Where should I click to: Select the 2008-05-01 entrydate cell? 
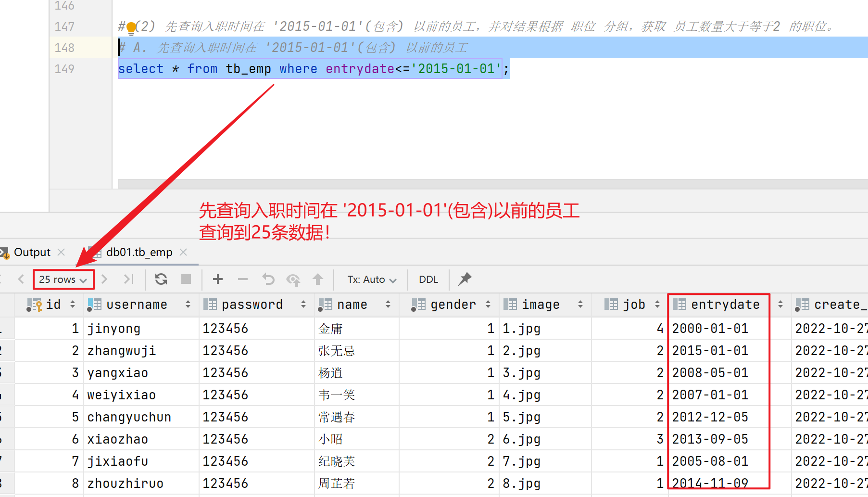(729, 373)
